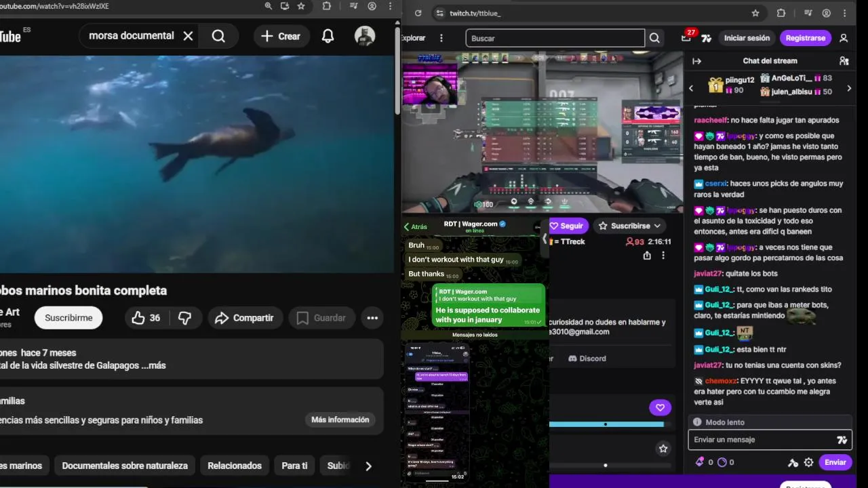Send chat message with Enviar button
868x488 pixels.
[835, 462]
